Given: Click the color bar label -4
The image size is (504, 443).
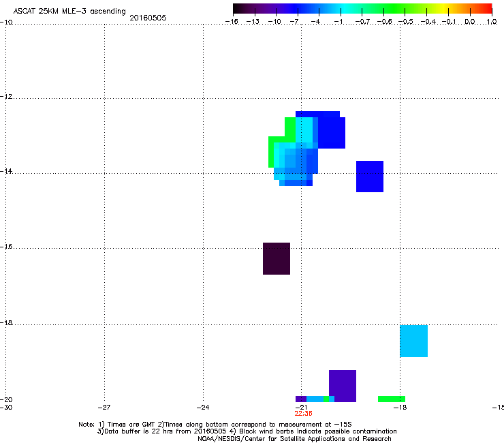Looking at the screenshot, I should pos(315,22).
